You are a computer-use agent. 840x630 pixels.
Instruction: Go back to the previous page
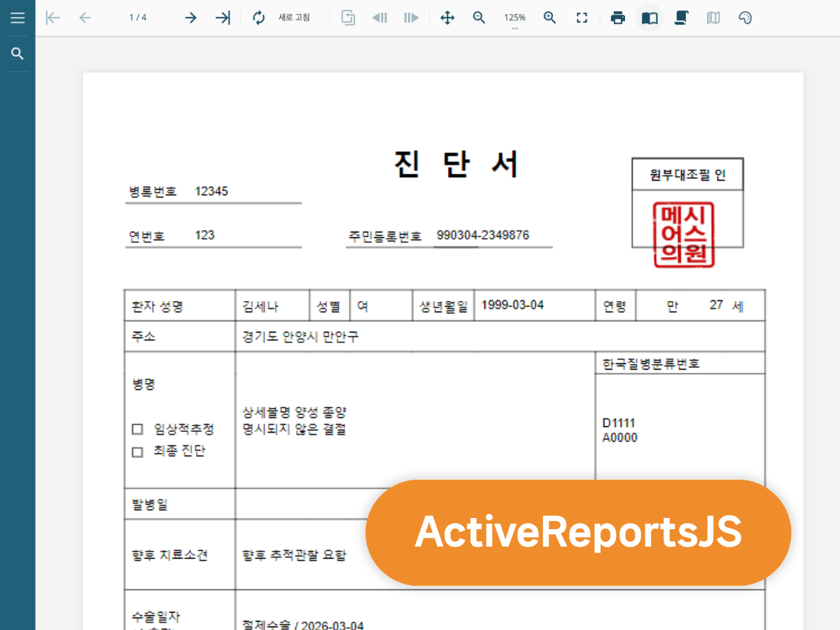coord(85,17)
